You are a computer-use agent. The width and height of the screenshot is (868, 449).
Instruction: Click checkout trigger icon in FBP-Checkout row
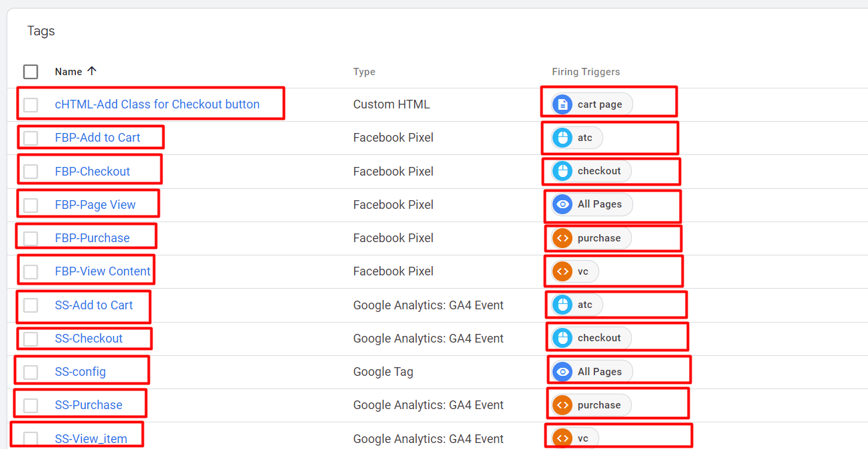click(x=562, y=171)
